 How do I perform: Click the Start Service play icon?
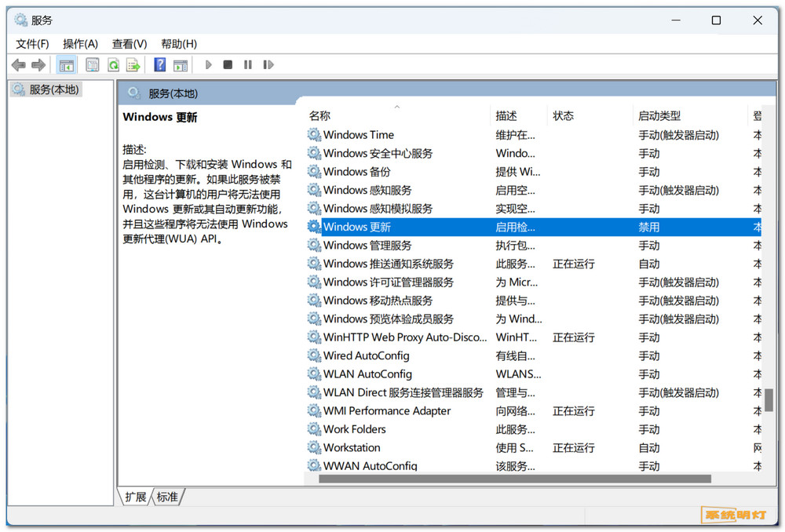(x=209, y=64)
